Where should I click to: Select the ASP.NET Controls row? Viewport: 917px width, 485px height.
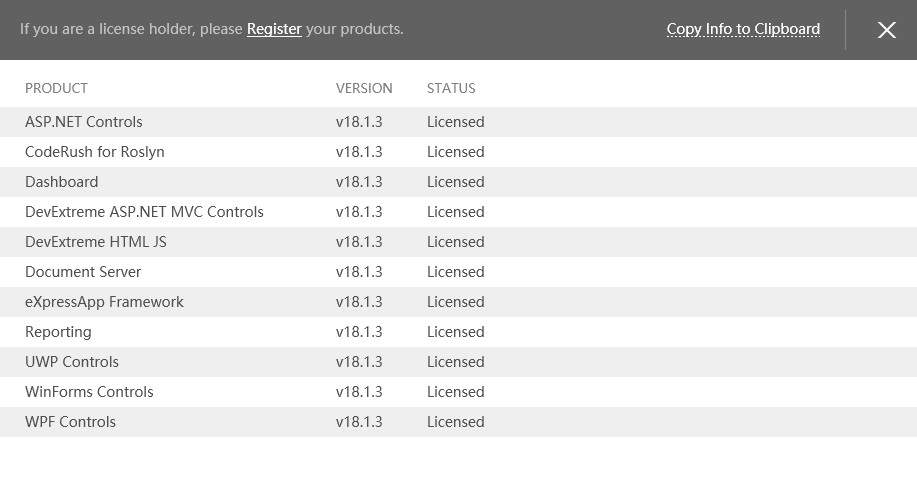(84, 122)
